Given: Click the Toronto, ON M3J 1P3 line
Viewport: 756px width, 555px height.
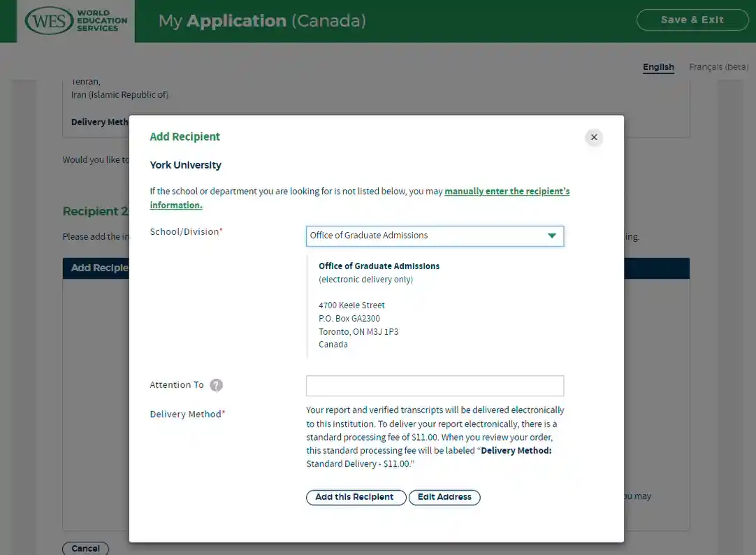Looking at the screenshot, I should click(x=358, y=332).
